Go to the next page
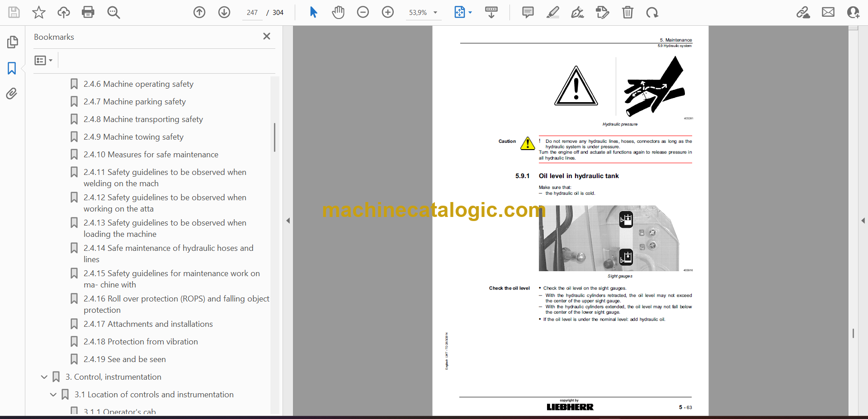This screenshot has width=868, height=419. (x=224, y=12)
